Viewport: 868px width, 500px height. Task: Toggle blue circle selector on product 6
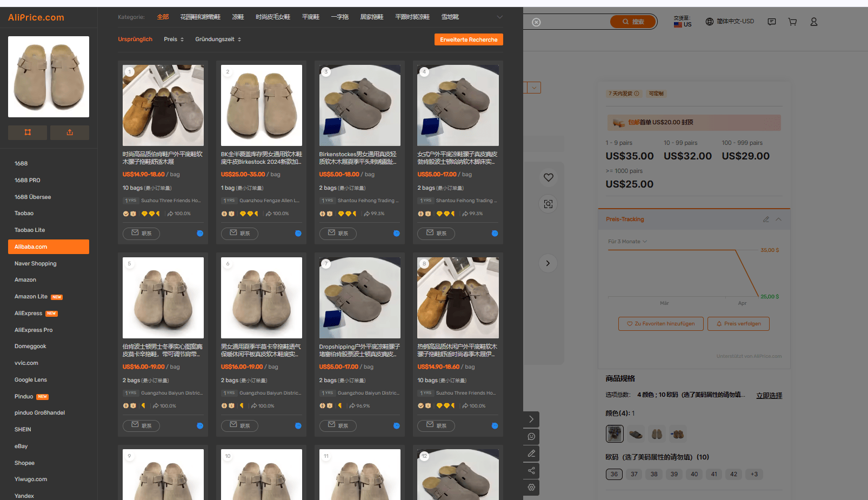[x=298, y=426]
